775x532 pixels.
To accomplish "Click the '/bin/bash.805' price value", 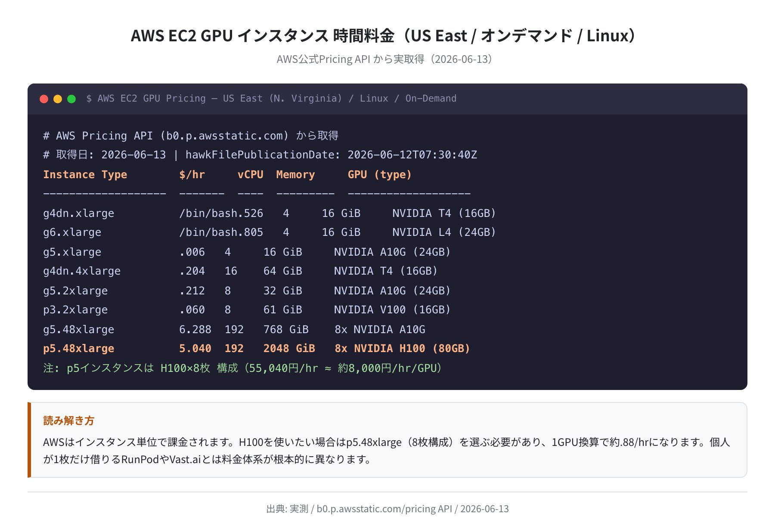I will coord(221,232).
